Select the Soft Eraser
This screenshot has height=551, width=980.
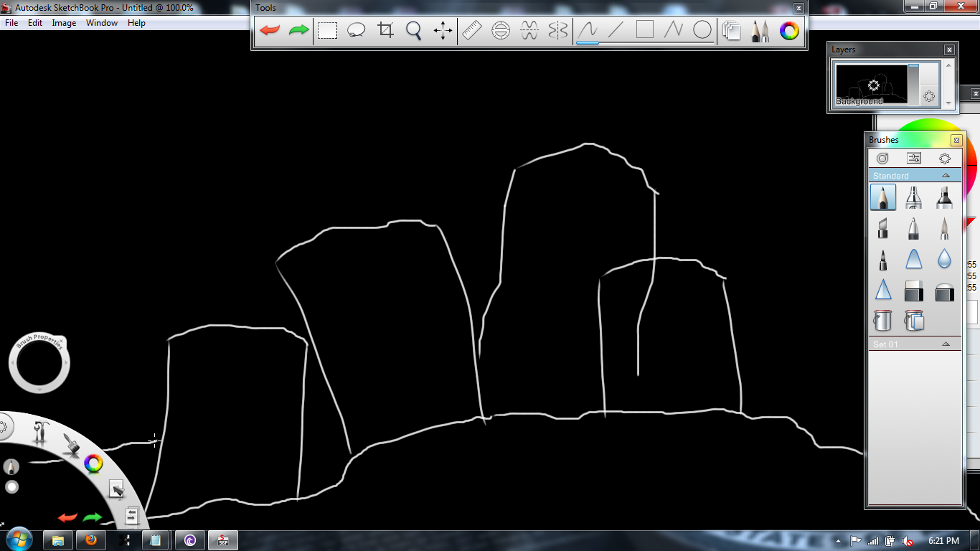[x=944, y=291]
